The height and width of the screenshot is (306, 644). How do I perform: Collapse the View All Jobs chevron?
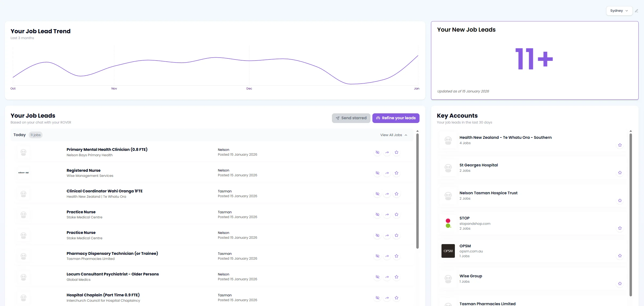[406, 135]
